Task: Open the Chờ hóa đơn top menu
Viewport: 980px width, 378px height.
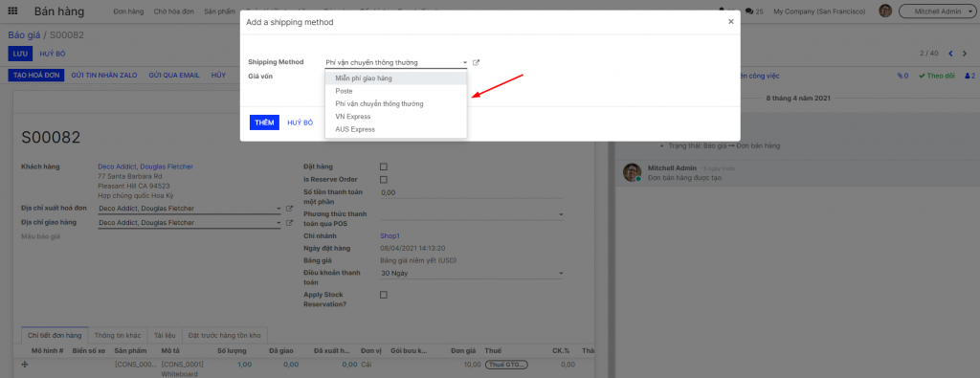Action: coord(174,11)
